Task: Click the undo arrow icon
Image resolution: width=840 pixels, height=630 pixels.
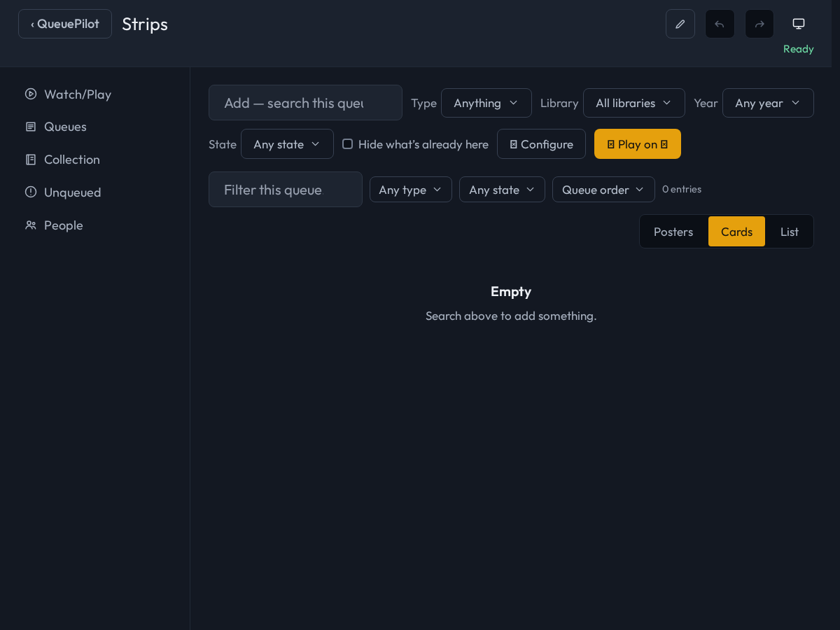Action: pos(720,24)
